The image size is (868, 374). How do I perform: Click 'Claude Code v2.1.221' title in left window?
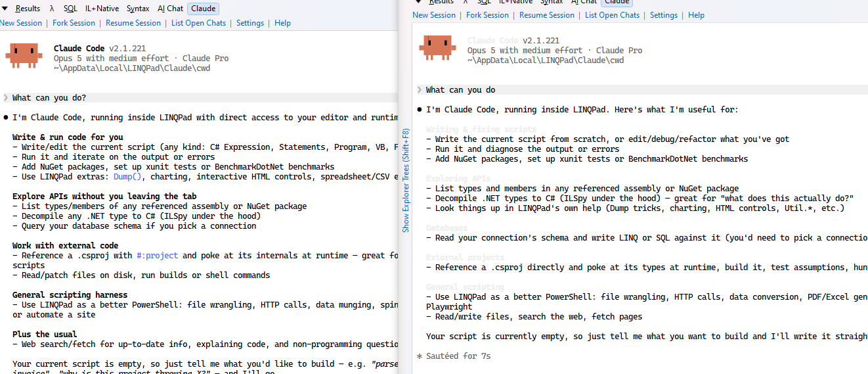click(100, 49)
